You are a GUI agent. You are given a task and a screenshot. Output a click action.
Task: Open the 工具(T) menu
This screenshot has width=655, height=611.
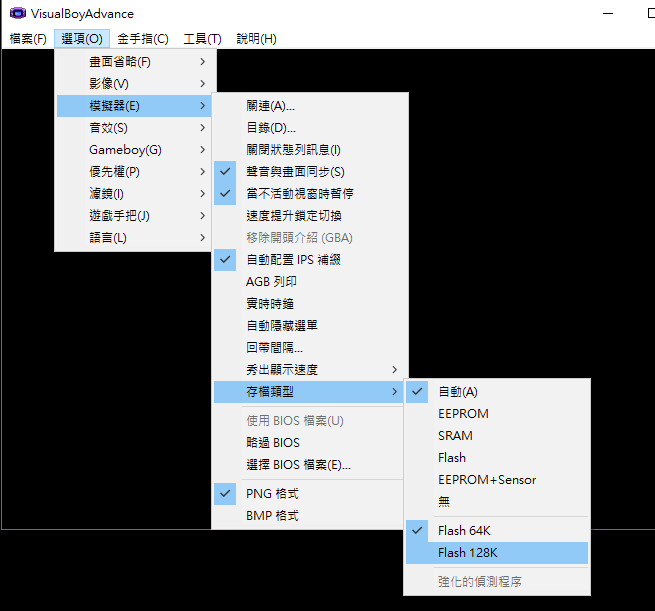203,39
